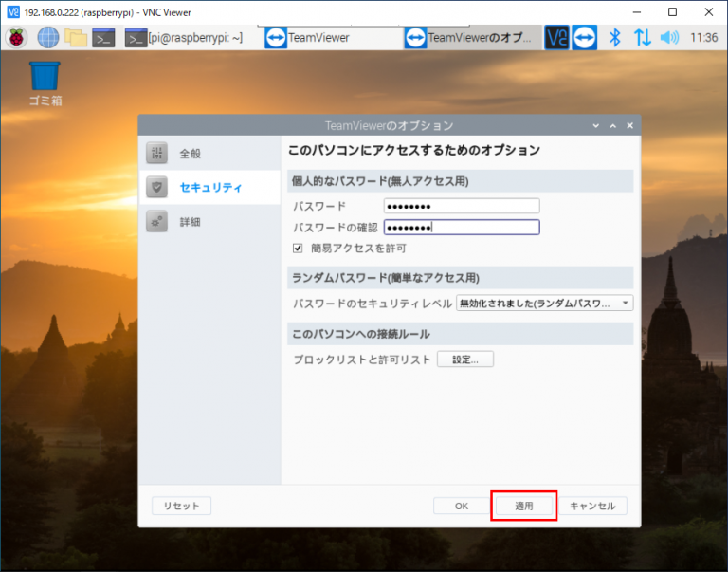Select the ゴミ箱 trash icon on desktop
728x572 pixels.
coord(45,83)
